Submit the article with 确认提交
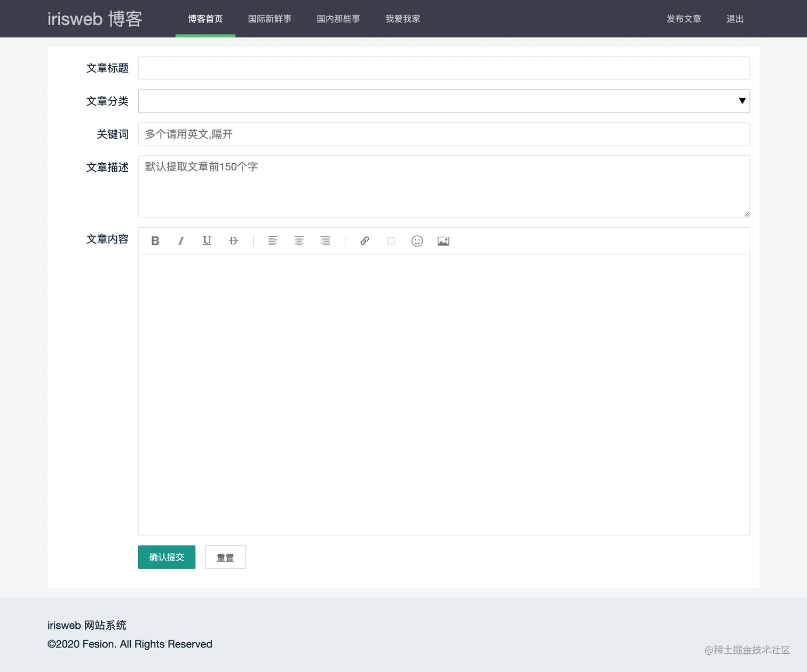The height and width of the screenshot is (672, 807). pyautogui.click(x=166, y=557)
